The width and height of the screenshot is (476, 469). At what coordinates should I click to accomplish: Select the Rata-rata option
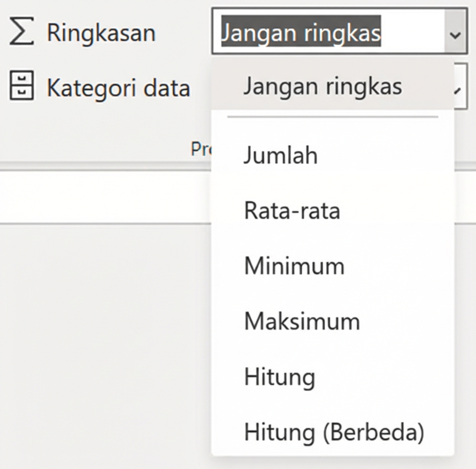[292, 211]
